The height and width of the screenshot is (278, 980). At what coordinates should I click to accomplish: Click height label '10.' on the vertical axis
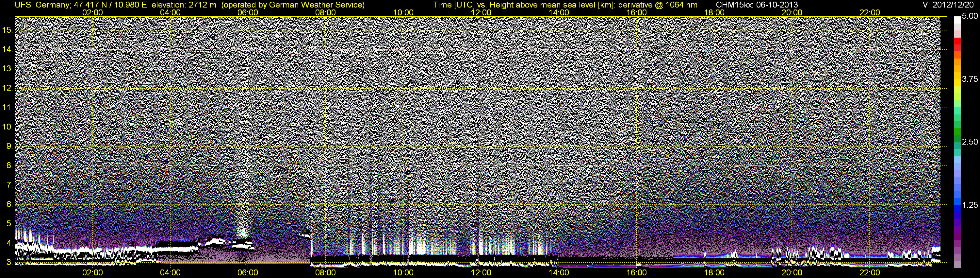[x=8, y=127]
